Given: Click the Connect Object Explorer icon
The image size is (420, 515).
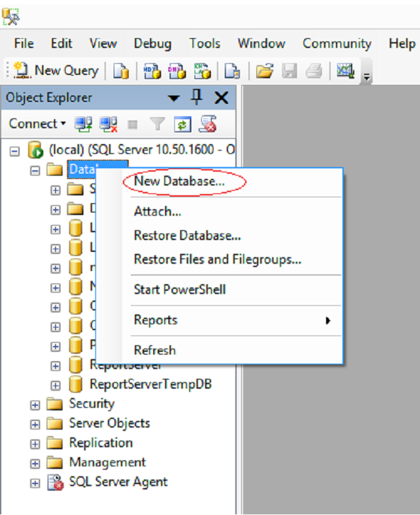Looking at the screenshot, I should pyautogui.click(x=83, y=124).
